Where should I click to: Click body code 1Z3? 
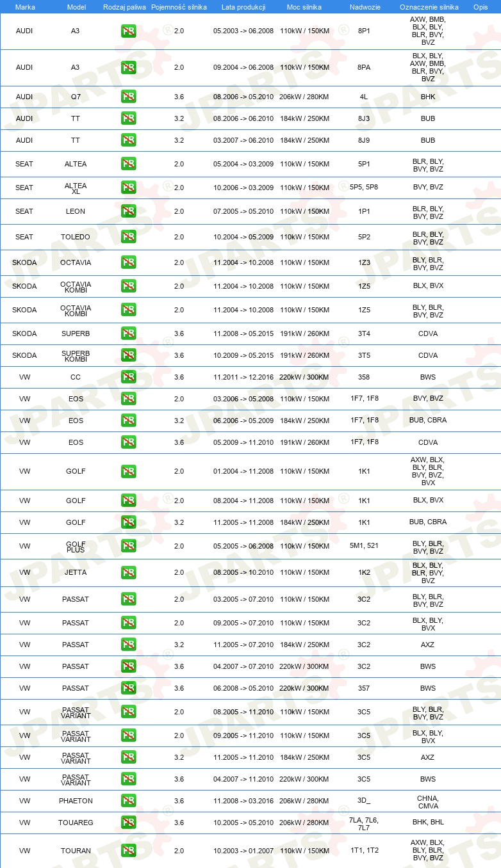click(364, 262)
